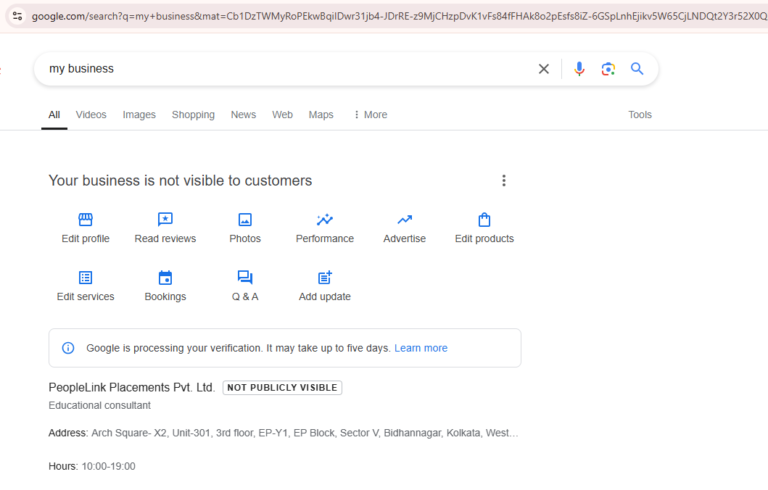This screenshot has width=768, height=490.
Task: Open the Q & A chat icon
Action: pyautogui.click(x=245, y=278)
